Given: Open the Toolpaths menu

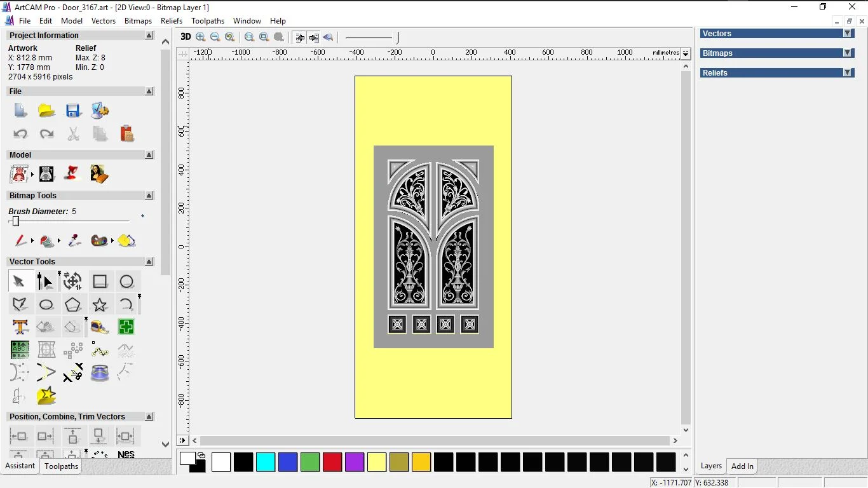Looking at the screenshot, I should 208,21.
